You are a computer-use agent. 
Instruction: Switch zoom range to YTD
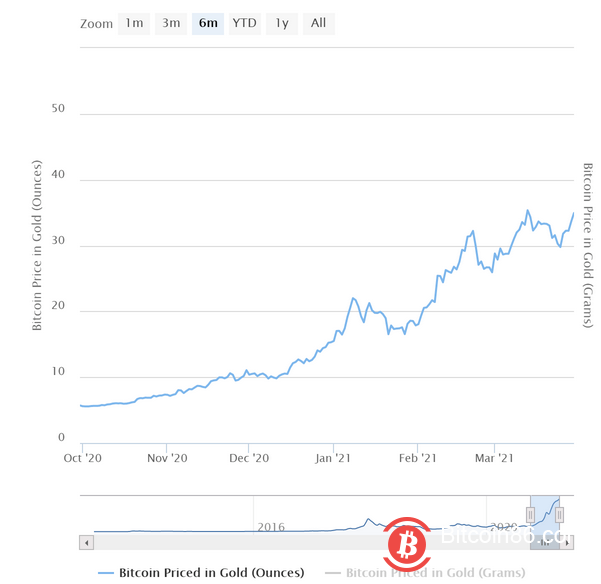244,23
